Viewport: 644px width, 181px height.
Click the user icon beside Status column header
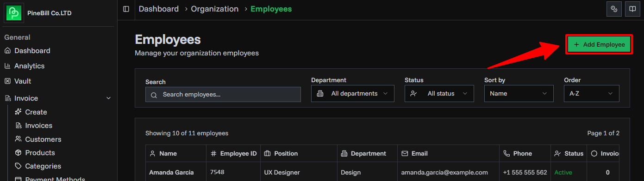click(557, 153)
